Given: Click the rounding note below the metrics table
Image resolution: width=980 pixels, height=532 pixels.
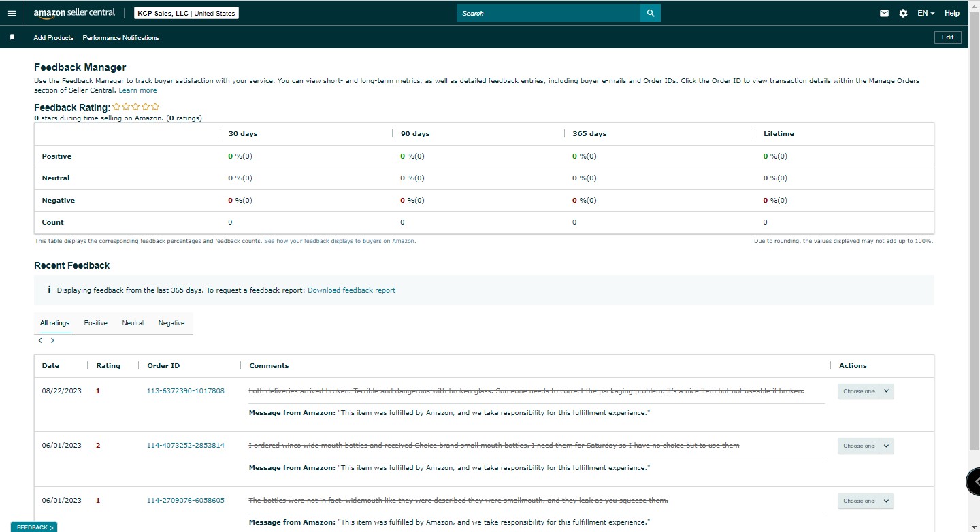Looking at the screenshot, I should pos(843,241).
